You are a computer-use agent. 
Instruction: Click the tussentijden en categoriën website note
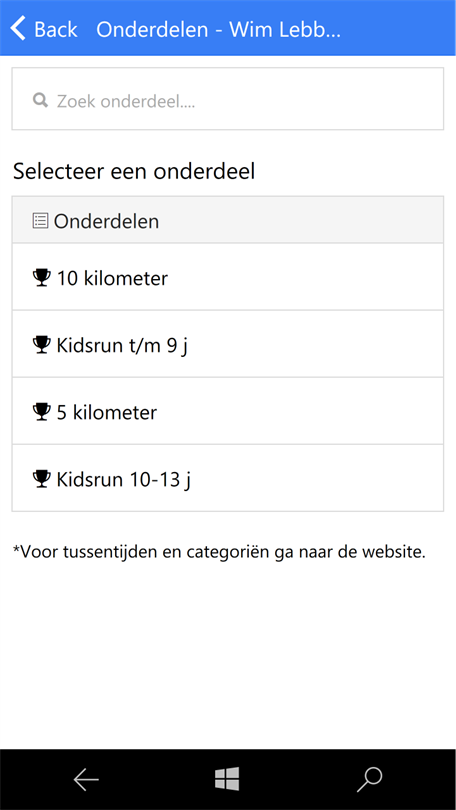[x=219, y=552]
